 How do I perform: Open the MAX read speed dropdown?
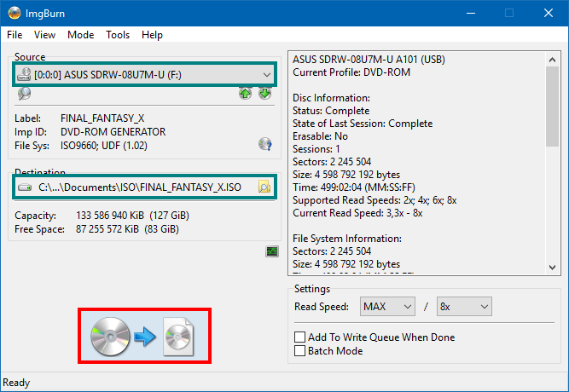click(387, 307)
